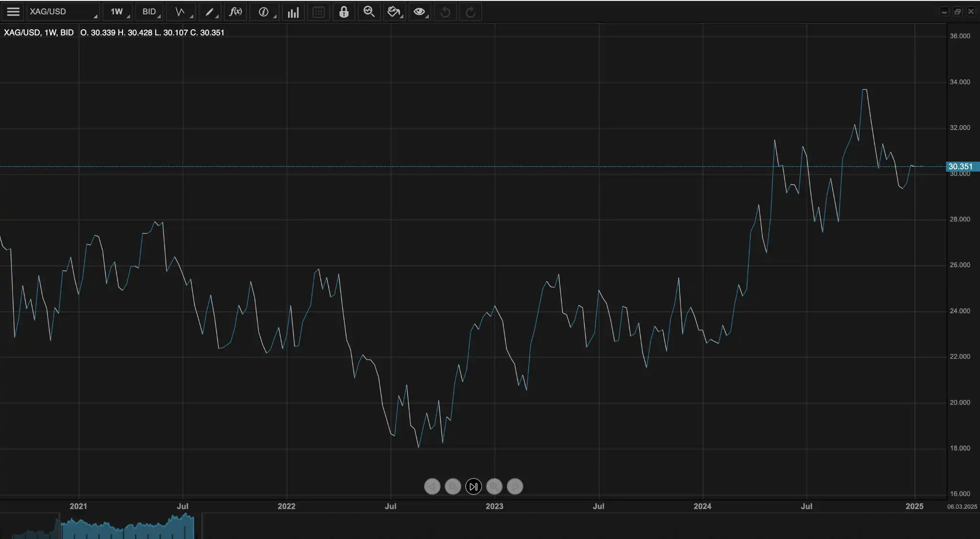Image resolution: width=980 pixels, height=539 pixels.
Task: Click the calendar icon in toolbar
Action: (x=319, y=11)
